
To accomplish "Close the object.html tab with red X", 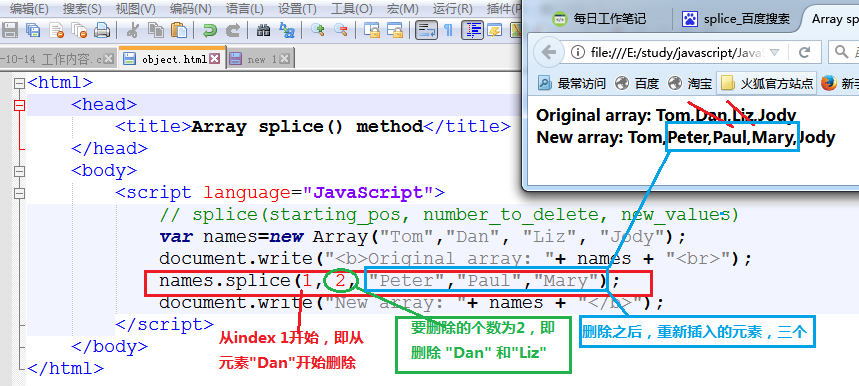I will pyautogui.click(x=215, y=59).
